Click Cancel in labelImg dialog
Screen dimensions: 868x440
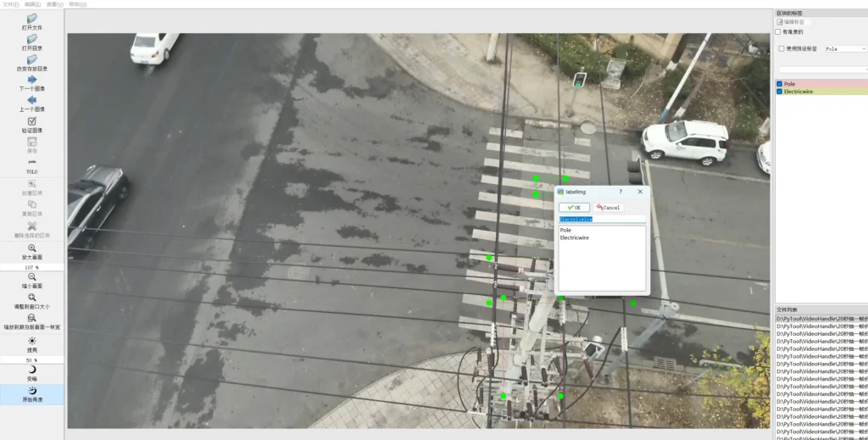click(609, 208)
